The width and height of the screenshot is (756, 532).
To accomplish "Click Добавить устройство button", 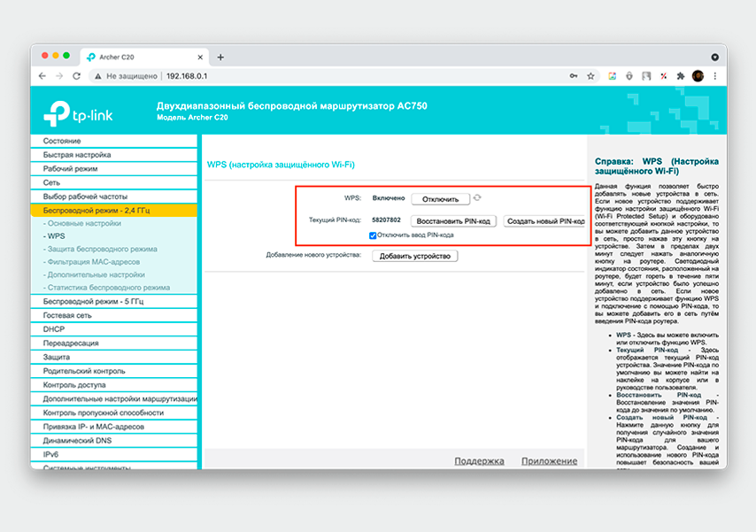I will coord(414,256).
